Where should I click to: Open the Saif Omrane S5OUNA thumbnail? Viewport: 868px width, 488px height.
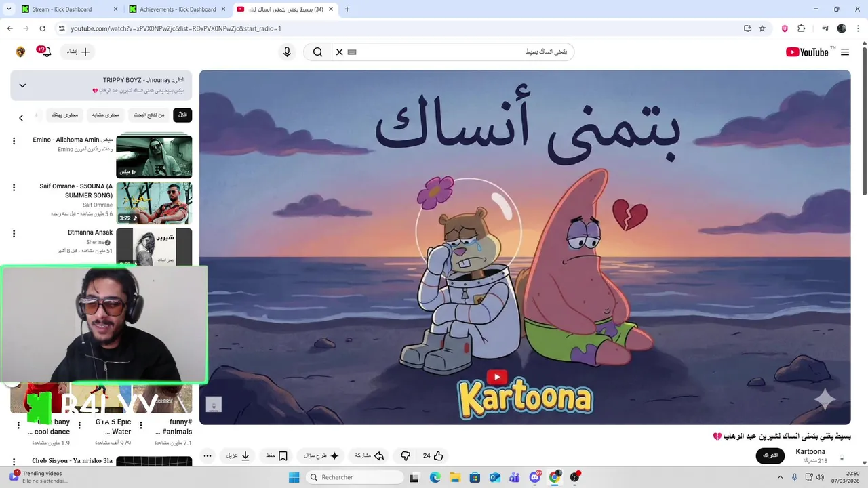coord(154,203)
